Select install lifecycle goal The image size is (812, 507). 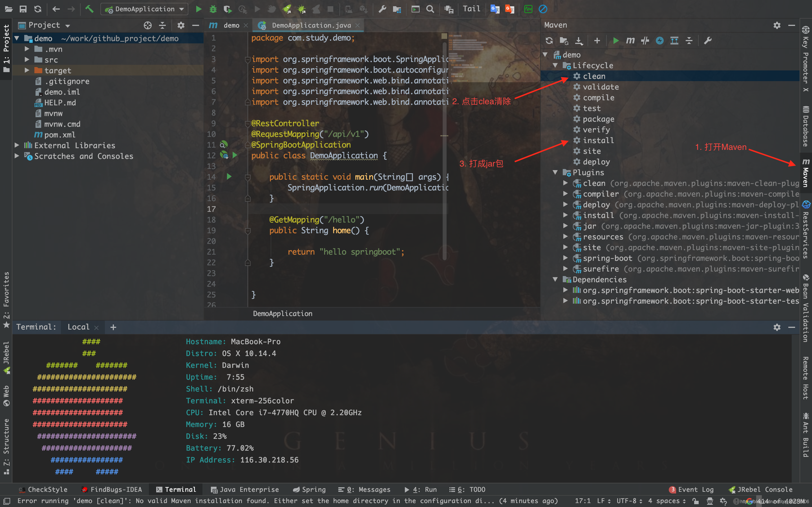(x=598, y=140)
